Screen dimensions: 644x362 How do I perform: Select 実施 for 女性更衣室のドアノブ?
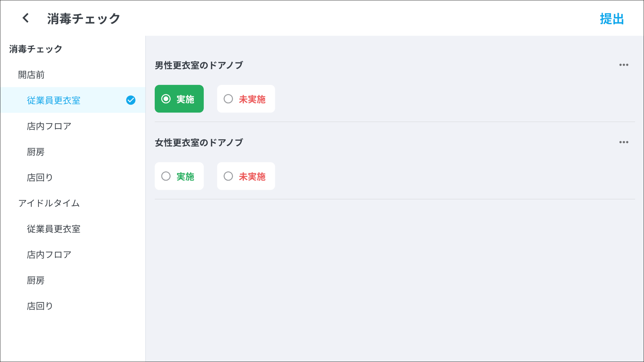pos(179,176)
